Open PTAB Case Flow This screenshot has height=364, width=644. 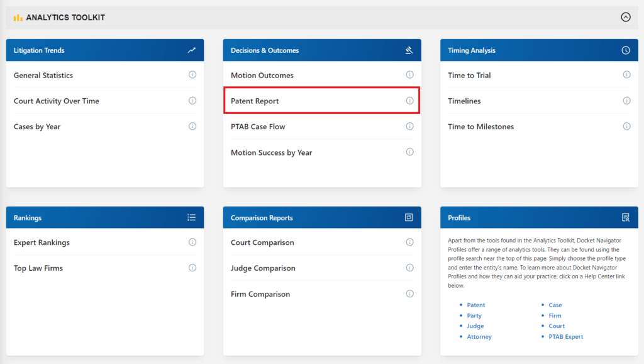258,127
